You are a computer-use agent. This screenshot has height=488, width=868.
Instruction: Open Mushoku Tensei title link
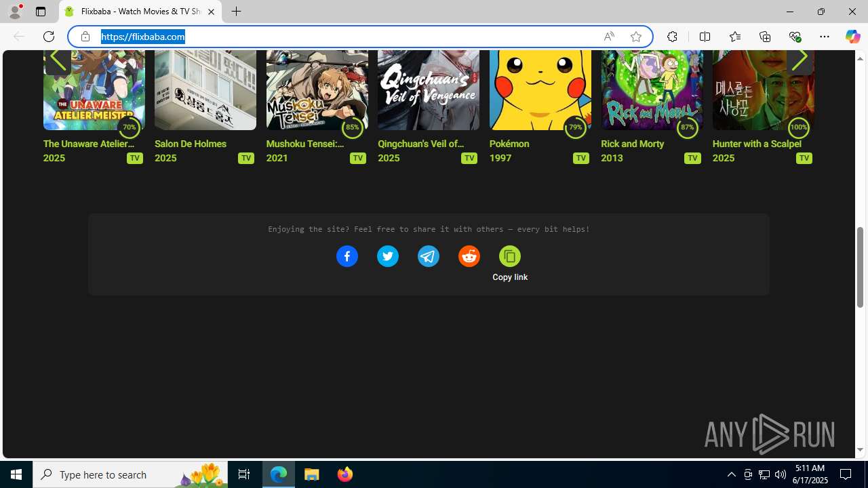tap(306, 144)
